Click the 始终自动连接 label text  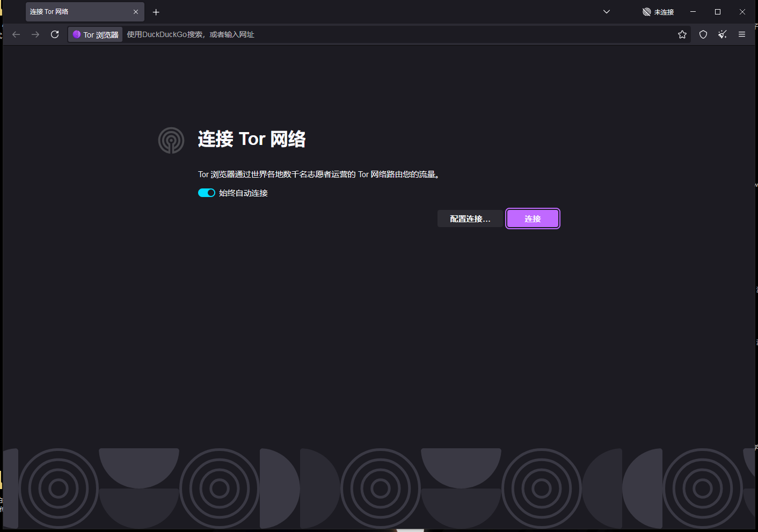[243, 193]
